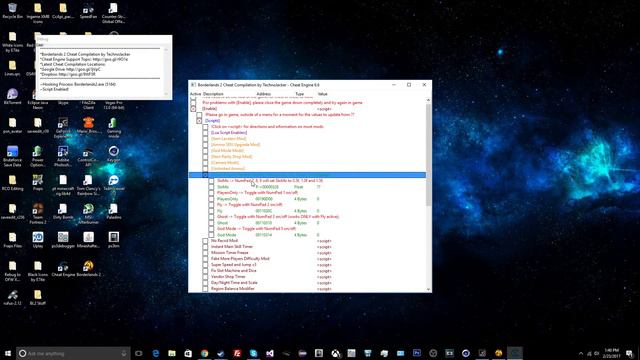
Task: Open the rufus-2.12 desktop icon
Action: tap(12, 297)
